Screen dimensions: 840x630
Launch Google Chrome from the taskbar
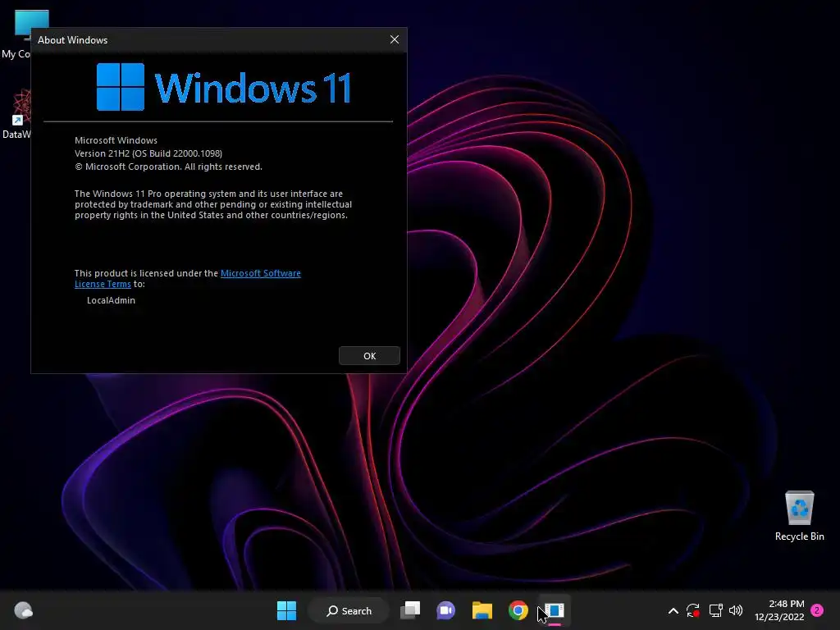(x=518, y=610)
